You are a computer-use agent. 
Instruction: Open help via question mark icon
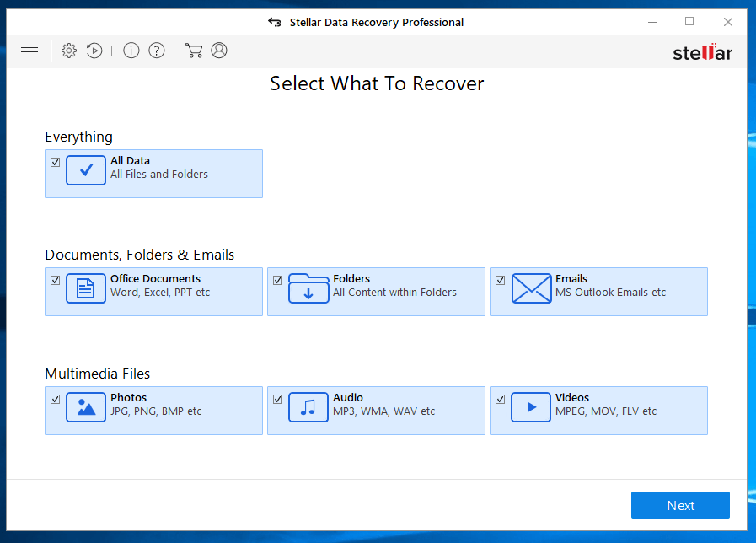click(157, 51)
